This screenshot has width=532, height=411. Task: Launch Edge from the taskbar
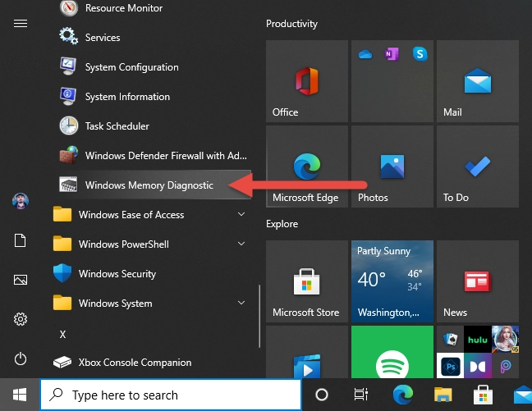[x=403, y=395]
